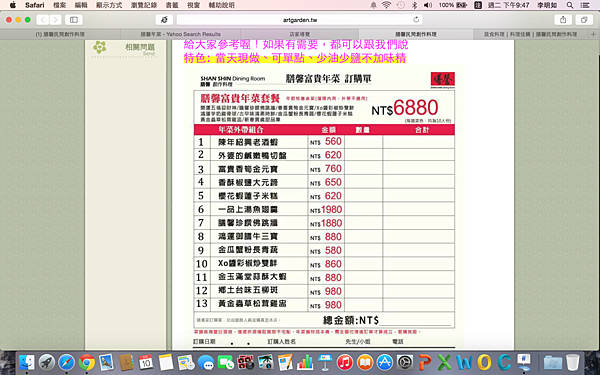
Task: Open the Wi-Fi status menu
Action: tap(386, 5)
